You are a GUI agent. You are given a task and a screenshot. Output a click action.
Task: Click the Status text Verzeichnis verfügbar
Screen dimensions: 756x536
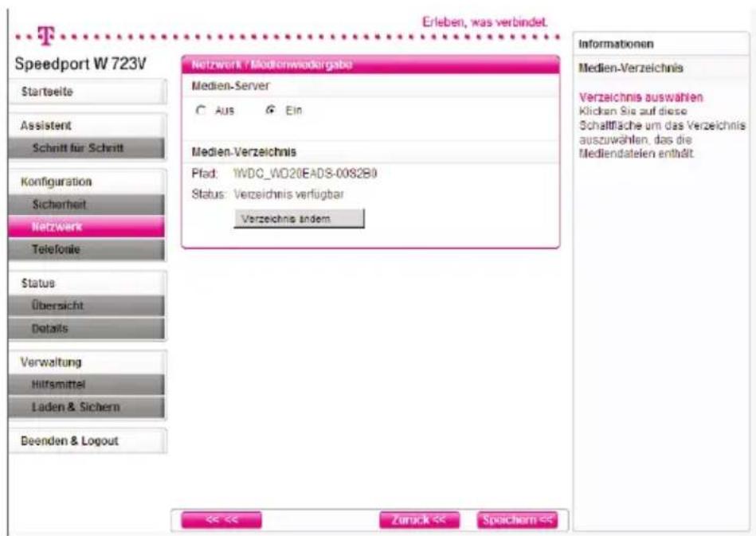pos(289,195)
